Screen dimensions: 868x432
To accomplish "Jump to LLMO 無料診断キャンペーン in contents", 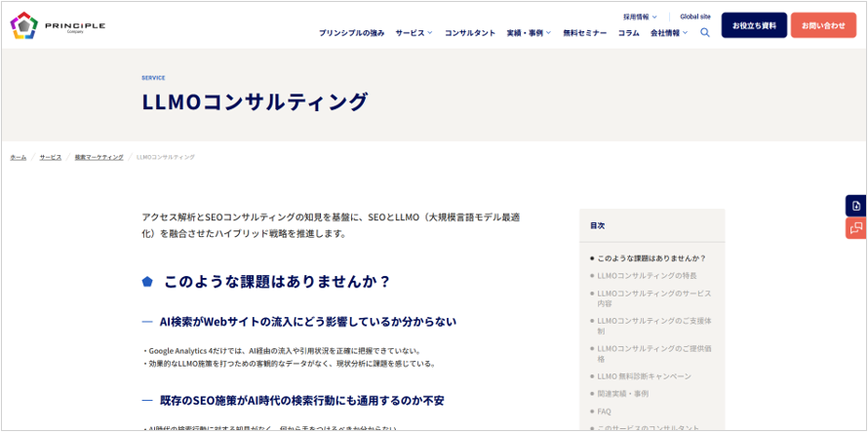I will (645, 376).
